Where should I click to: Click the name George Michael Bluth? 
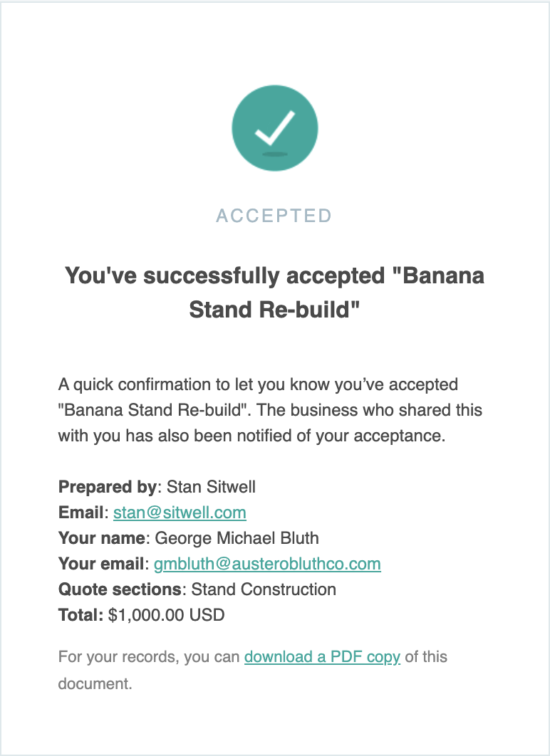point(237,537)
